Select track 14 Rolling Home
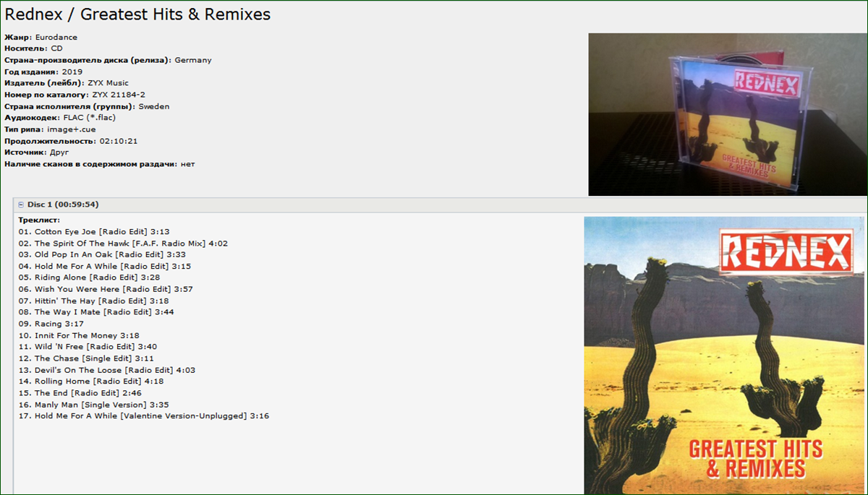The height and width of the screenshot is (495, 868). [91, 382]
